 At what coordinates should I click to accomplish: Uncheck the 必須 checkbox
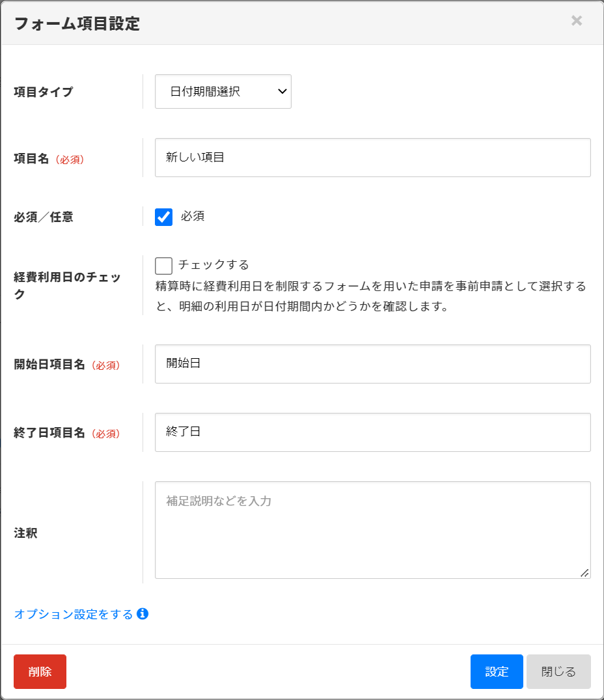pyautogui.click(x=163, y=217)
